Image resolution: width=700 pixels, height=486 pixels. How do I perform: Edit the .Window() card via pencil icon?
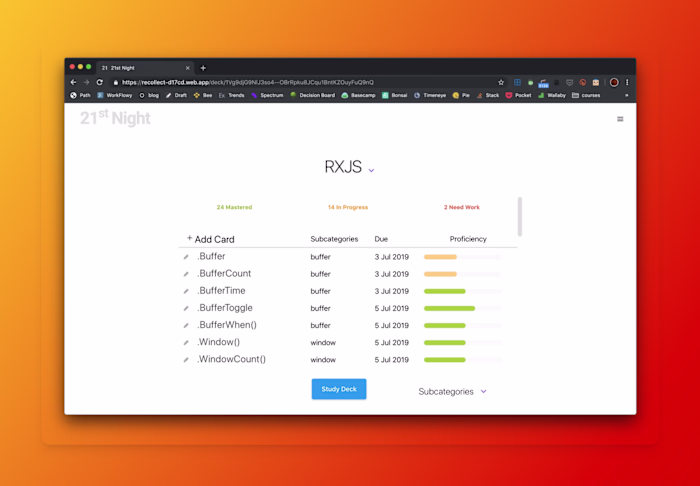(186, 343)
